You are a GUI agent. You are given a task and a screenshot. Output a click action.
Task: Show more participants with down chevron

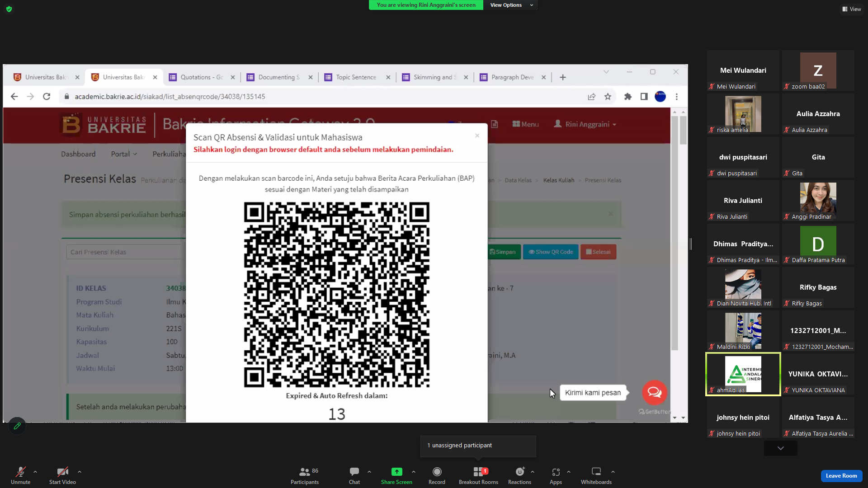tap(781, 448)
